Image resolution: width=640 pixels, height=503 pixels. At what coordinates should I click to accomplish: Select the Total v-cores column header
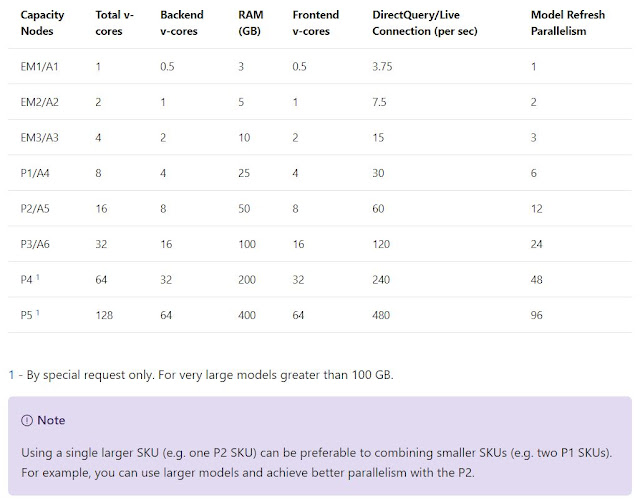(117, 23)
